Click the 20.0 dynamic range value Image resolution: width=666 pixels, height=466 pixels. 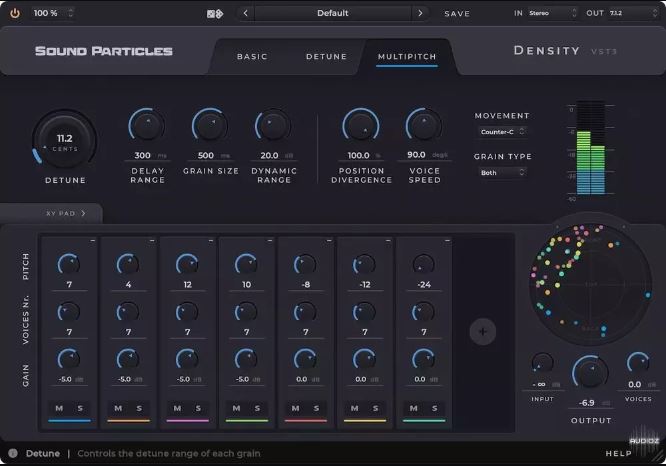pyautogui.click(x=269, y=155)
